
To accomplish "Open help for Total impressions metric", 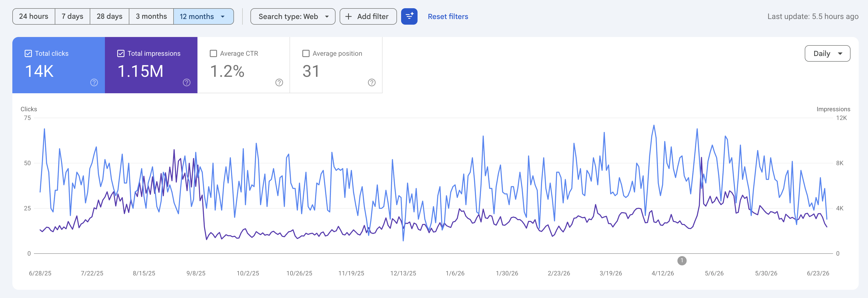I will 187,82.
